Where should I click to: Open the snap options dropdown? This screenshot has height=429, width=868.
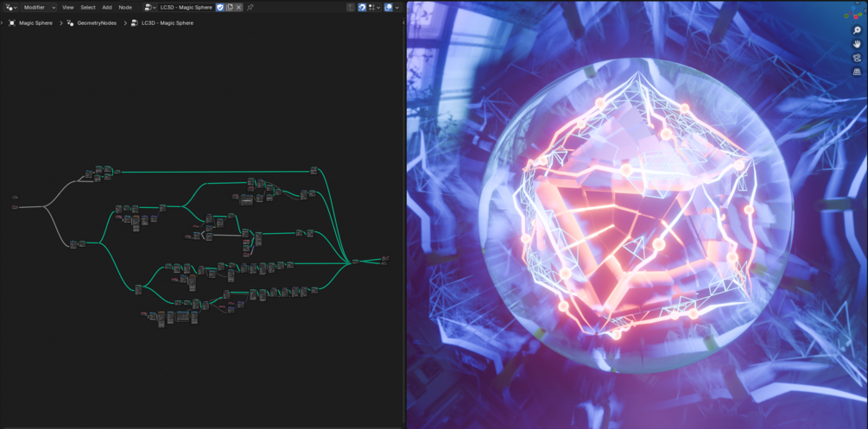tap(374, 7)
